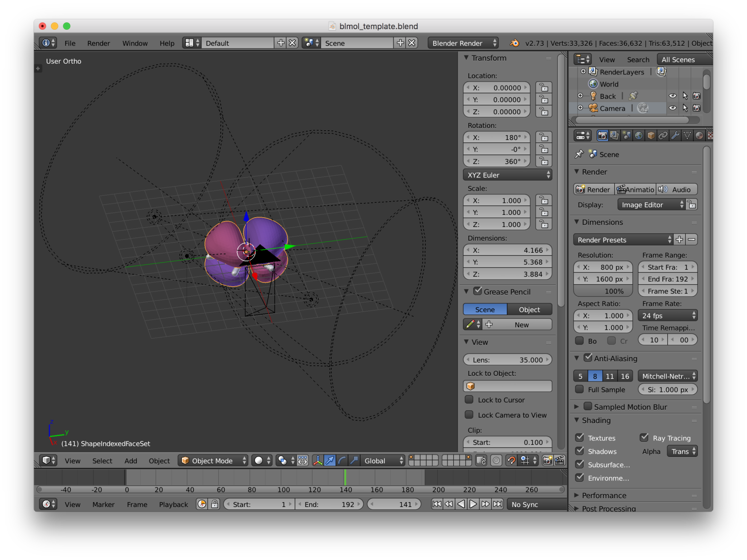The image size is (747, 560).
Task: Open the XYZ Euler rotation order dropdown
Action: pyautogui.click(x=507, y=175)
